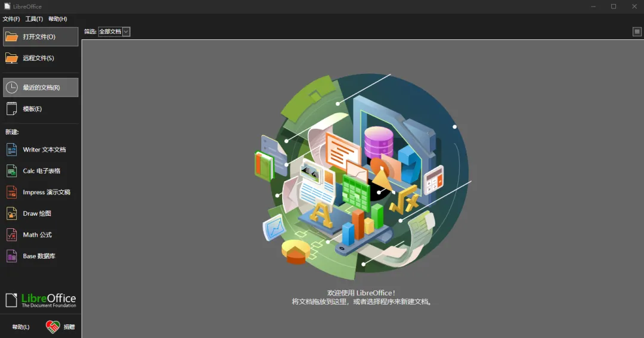
Task: Minimize the LibreOffice window
Action: [593, 7]
